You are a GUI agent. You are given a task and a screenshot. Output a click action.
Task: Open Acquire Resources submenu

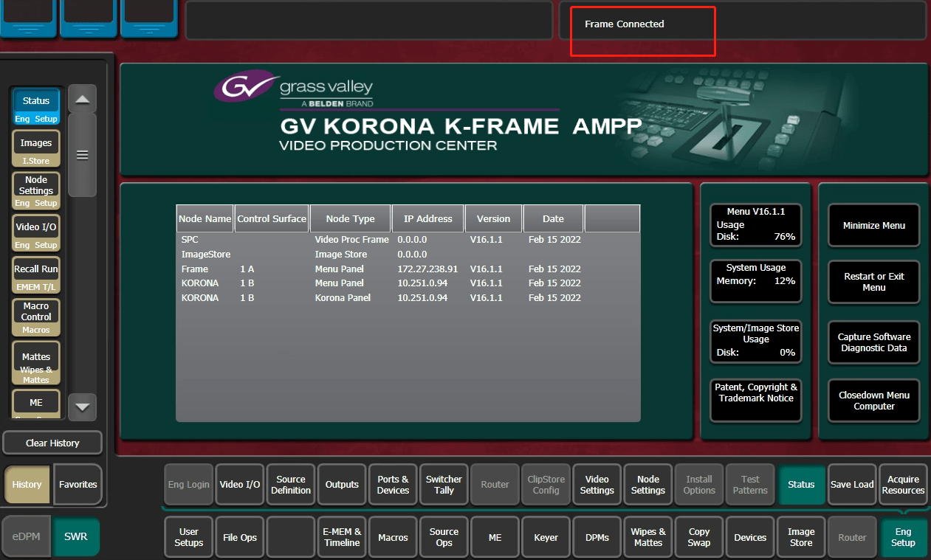pos(904,485)
